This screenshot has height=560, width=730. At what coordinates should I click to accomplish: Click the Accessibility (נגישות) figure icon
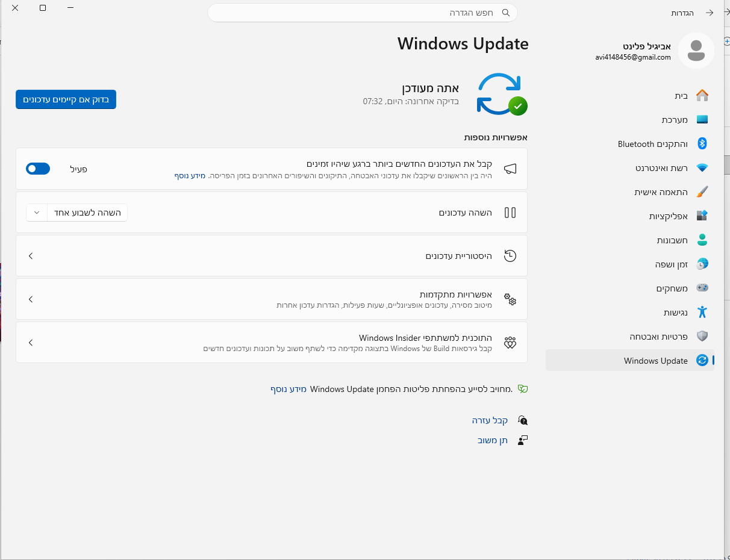(702, 312)
